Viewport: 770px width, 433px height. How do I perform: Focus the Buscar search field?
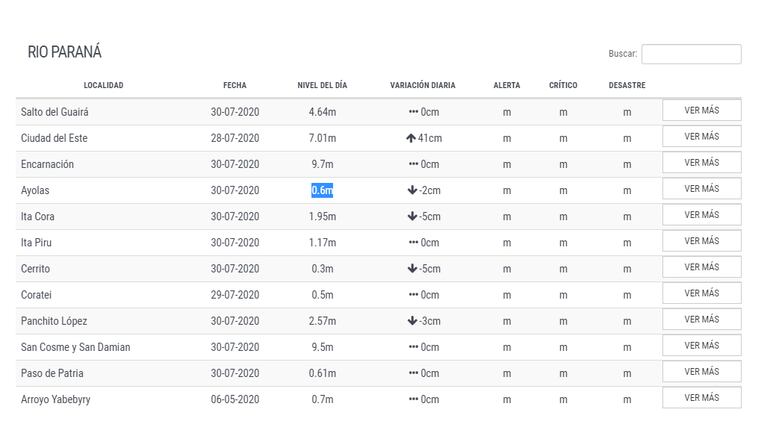coord(691,54)
